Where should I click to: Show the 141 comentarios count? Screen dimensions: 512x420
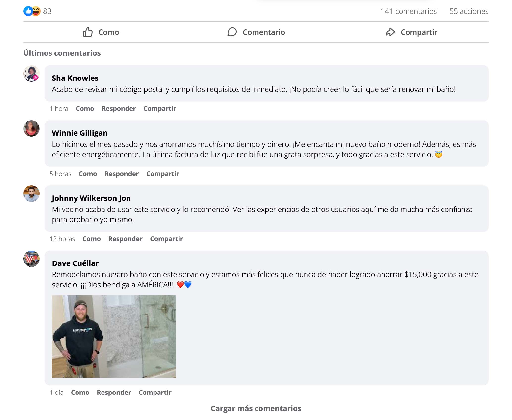409,11
